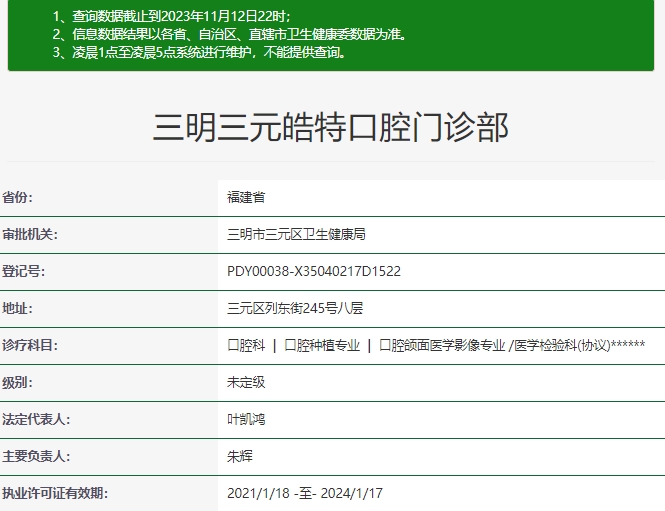Click the 地址 label

pyautogui.click(x=17, y=308)
